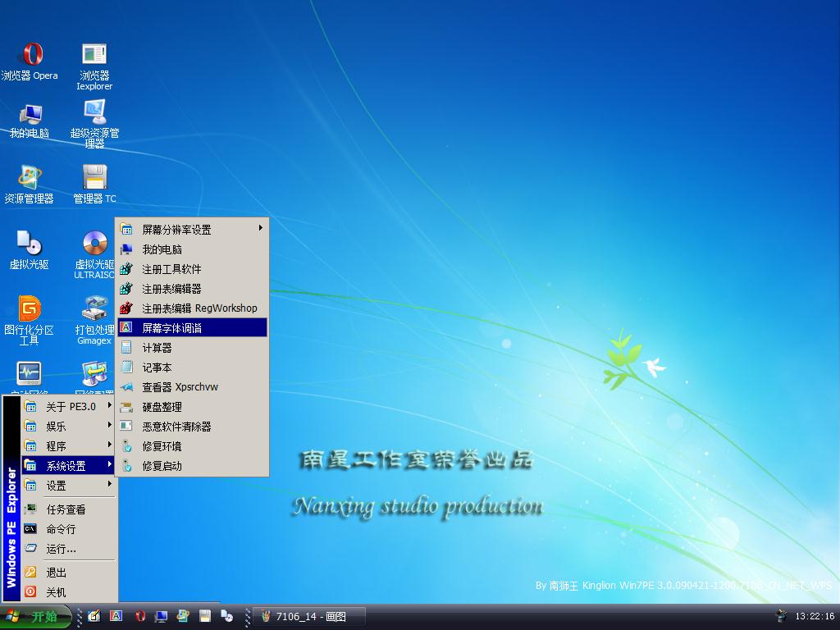Screen dimensions: 840x630
Task: Open the two-monitor network desktop icon
Action: point(94,374)
